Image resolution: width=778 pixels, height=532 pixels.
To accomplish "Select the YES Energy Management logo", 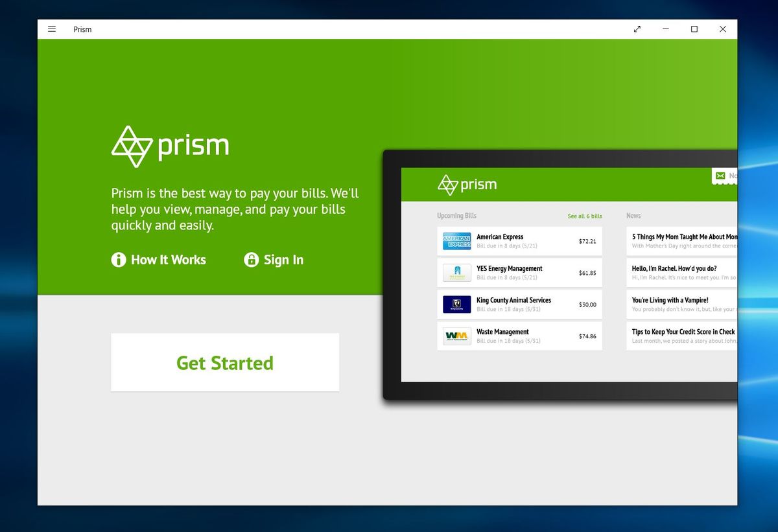I will (456, 272).
